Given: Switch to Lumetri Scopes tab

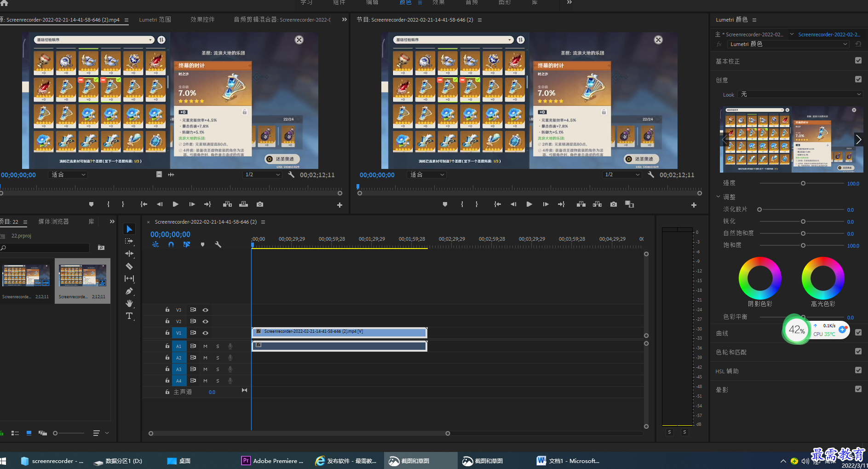Looking at the screenshot, I should coord(155,19).
